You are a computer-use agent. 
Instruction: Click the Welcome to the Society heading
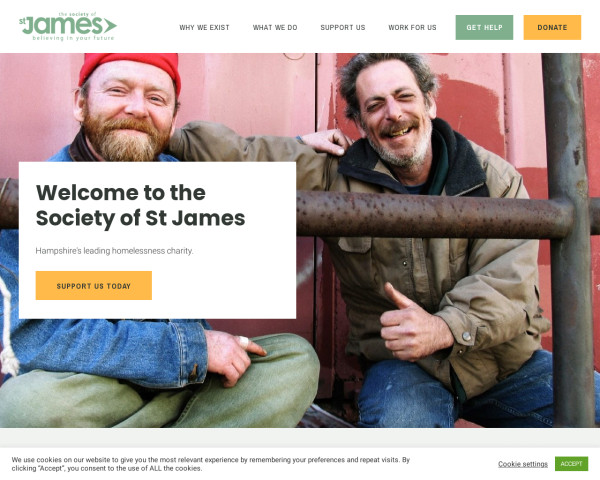140,205
